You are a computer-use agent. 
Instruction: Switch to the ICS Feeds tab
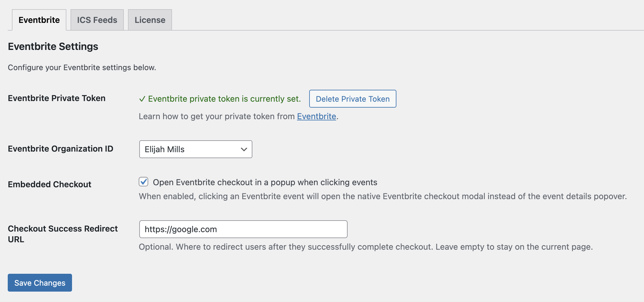coord(97,20)
